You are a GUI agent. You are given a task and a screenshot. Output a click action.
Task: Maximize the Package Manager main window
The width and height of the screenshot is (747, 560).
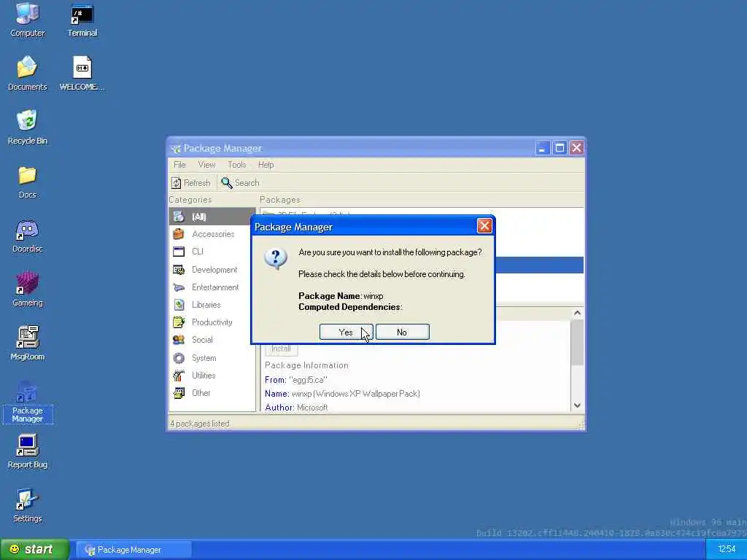(x=560, y=148)
